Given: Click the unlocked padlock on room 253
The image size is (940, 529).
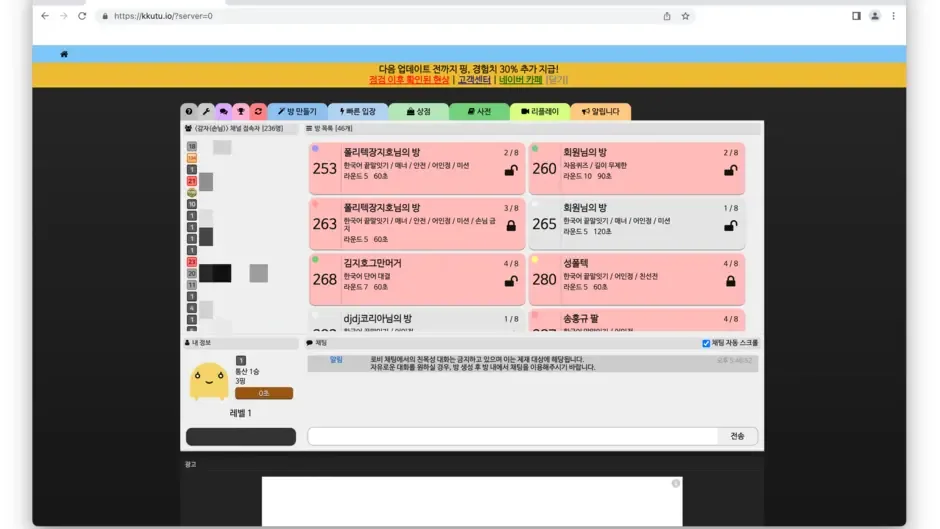Looking at the screenshot, I should coord(511,170).
